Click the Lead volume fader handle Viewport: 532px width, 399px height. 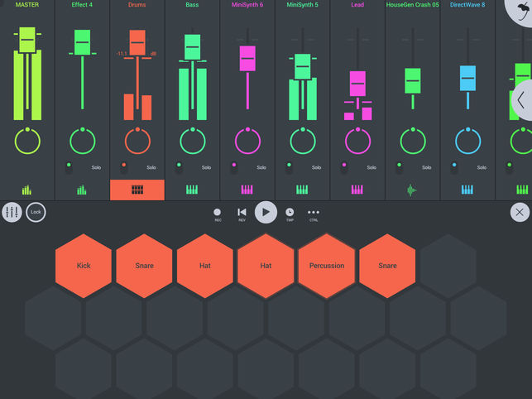[357, 84]
